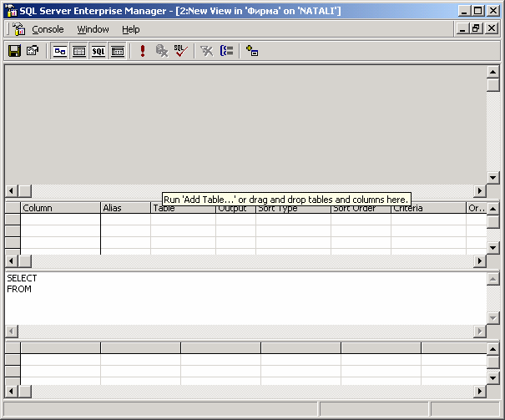This screenshot has height=420, width=505.
Task: Close the inner New View child window
Action: click(x=492, y=28)
